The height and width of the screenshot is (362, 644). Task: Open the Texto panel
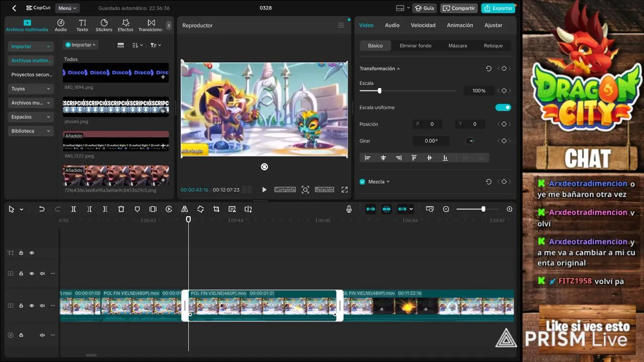(x=83, y=26)
